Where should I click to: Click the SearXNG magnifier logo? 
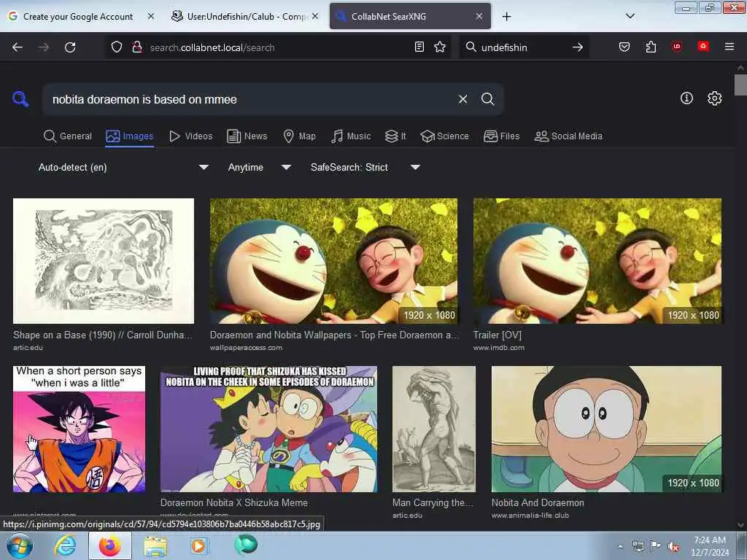point(20,99)
